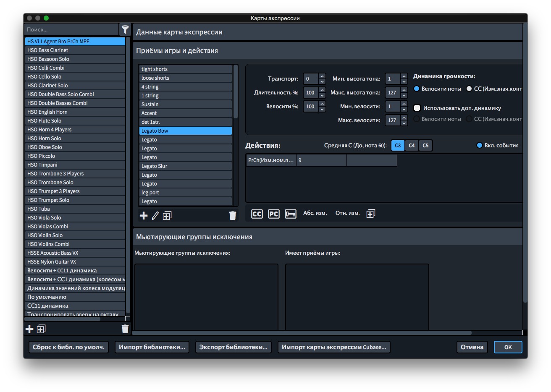Select HSO Bass Clarinet expression map
This screenshot has height=392, width=551.
[75, 50]
